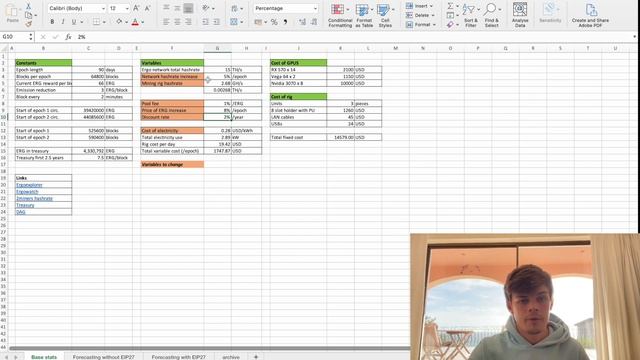Toggle underline formatting
The height and width of the screenshot is (360, 640).
click(73, 22)
